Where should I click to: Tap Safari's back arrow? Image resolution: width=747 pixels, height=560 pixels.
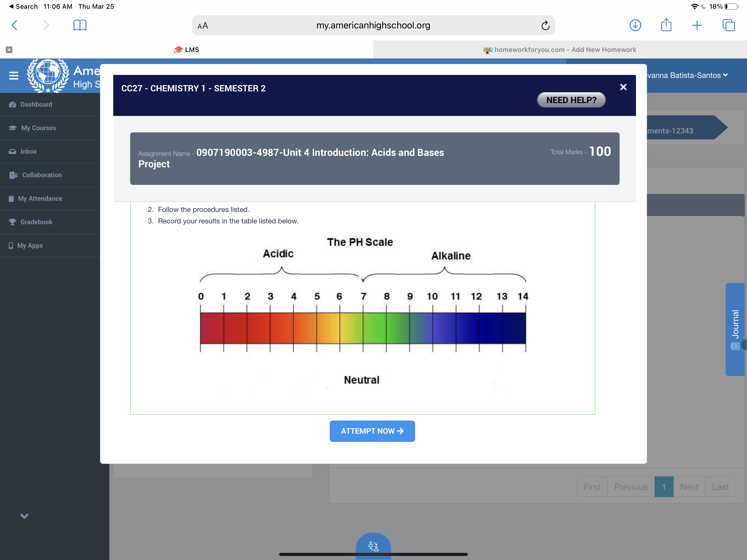[x=14, y=25]
